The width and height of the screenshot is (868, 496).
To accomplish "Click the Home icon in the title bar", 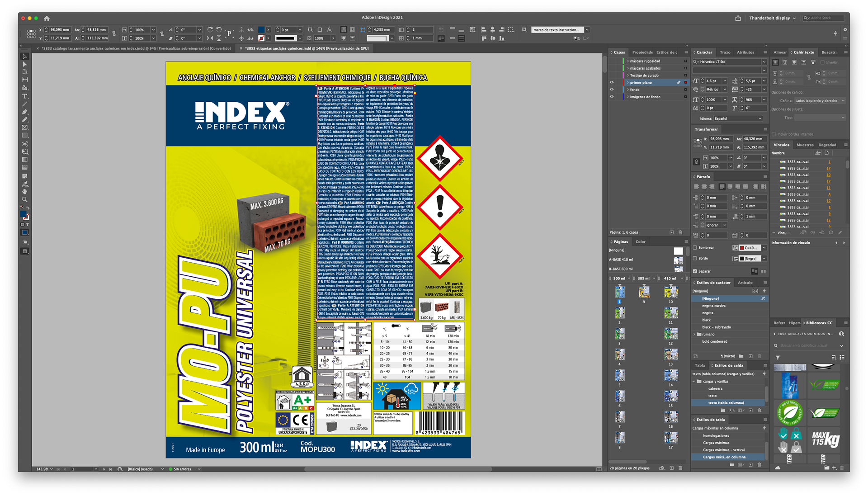I will 47,18.
